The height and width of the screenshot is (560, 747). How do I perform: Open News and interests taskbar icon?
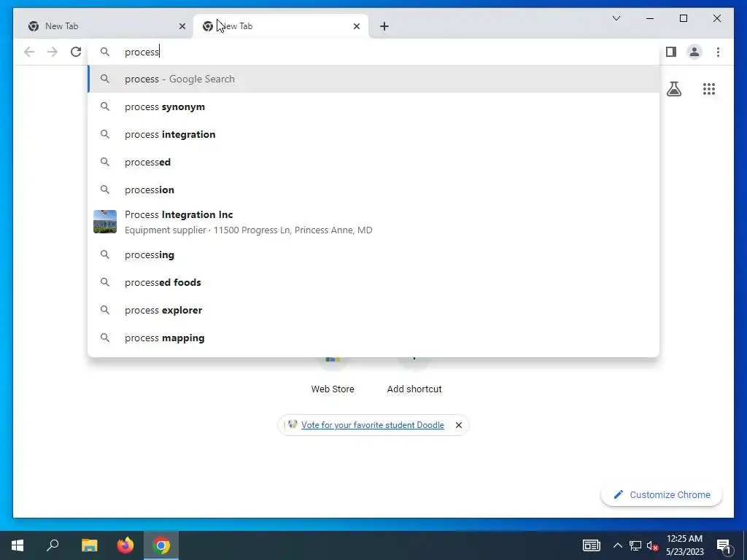click(591, 545)
